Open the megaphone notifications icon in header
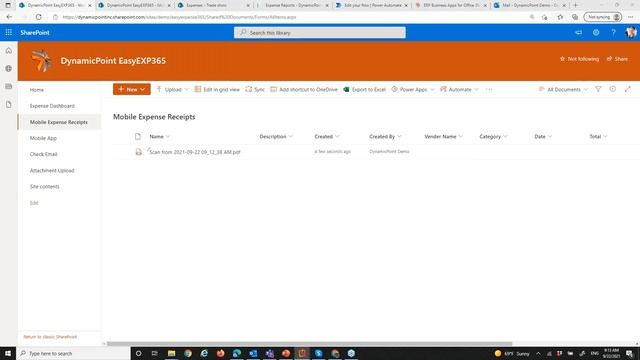Viewport: 640px width, 360px height. pyautogui.click(x=578, y=32)
